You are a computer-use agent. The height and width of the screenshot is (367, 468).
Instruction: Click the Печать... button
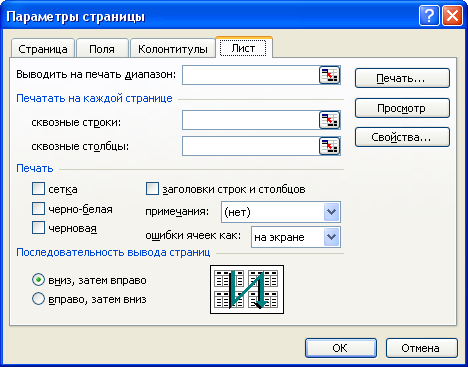[402, 78]
